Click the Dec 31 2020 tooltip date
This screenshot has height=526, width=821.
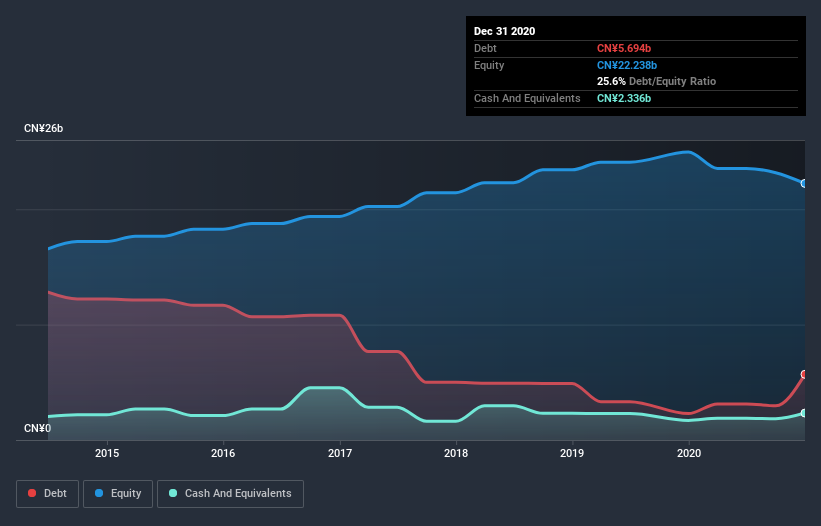(504, 31)
